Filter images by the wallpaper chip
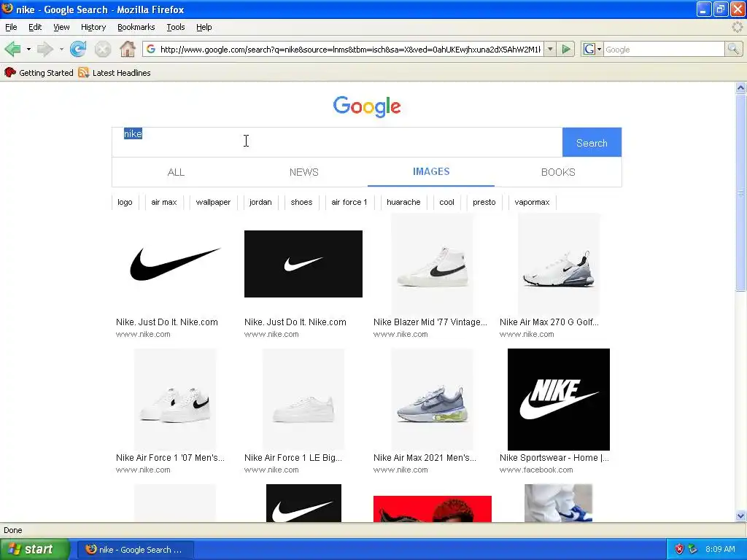This screenshot has width=747, height=560. point(213,203)
